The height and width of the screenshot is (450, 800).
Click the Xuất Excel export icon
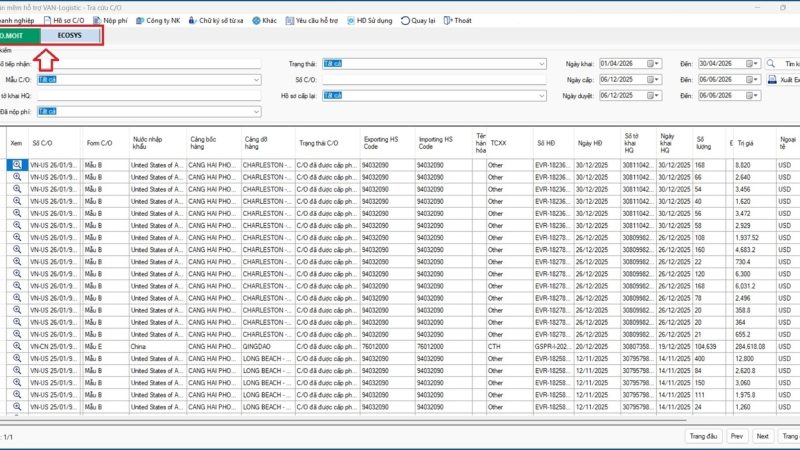(x=772, y=80)
